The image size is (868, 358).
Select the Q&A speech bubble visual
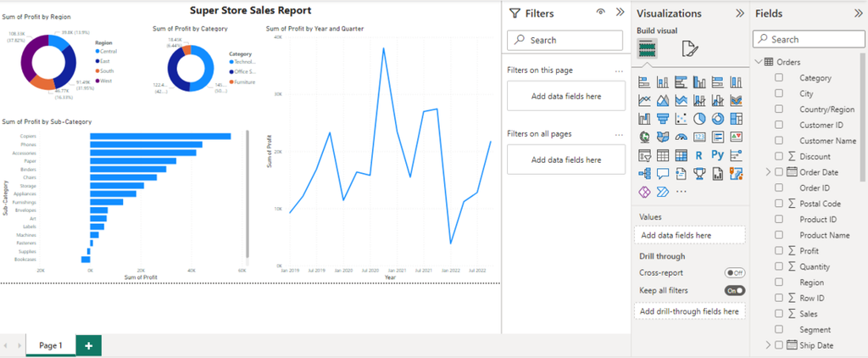(x=663, y=174)
